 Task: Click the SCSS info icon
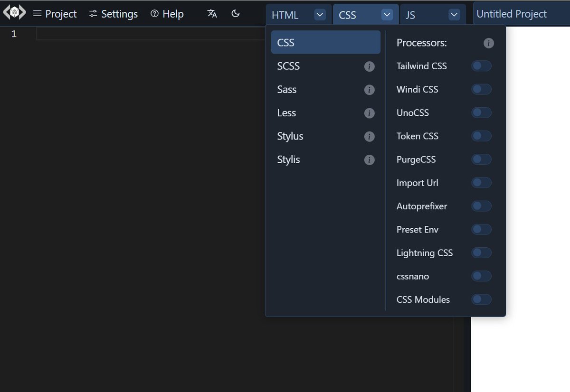point(369,66)
